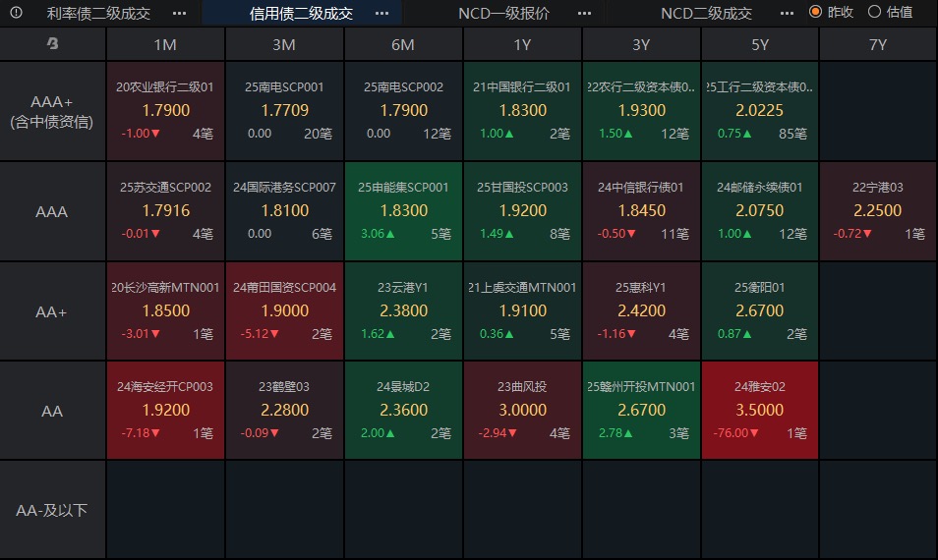938x560 pixels.
Task: Click the info icon beside 利率债二级成交
Action: pyautogui.click(x=16, y=13)
